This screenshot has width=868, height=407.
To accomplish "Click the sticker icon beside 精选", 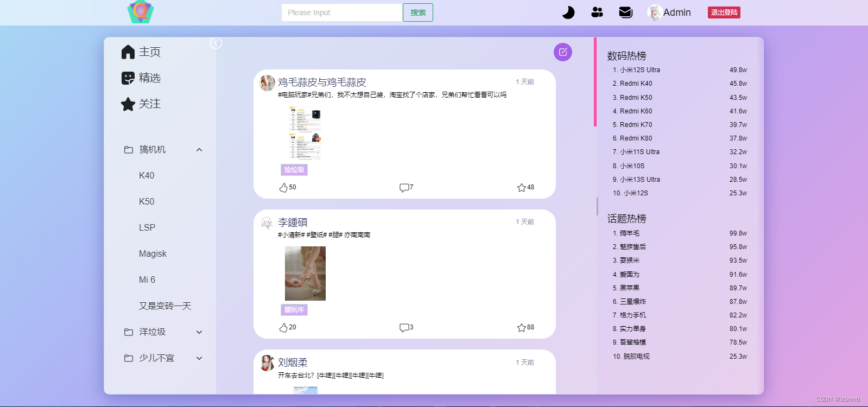I will pyautogui.click(x=128, y=78).
